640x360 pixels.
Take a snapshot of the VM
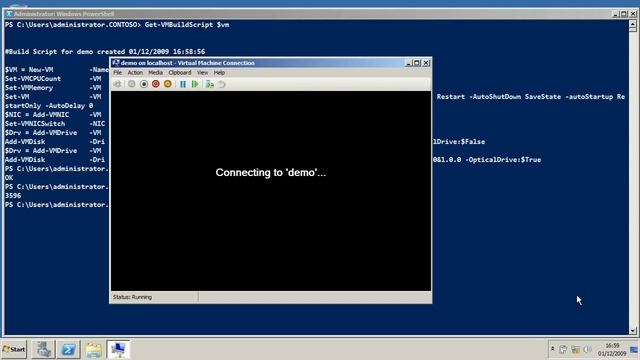click(210, 84)
